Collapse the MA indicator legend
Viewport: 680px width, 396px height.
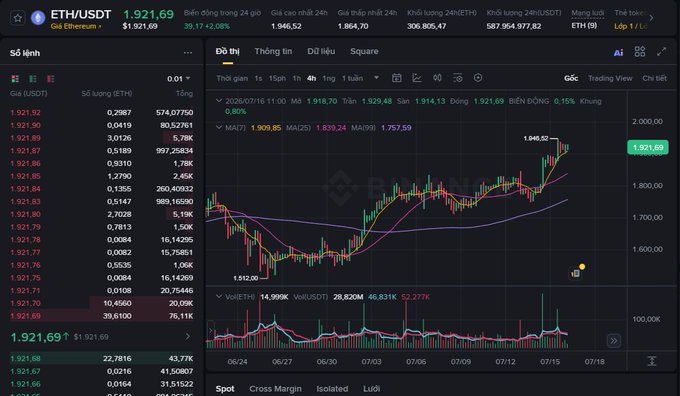[x=219, y=128]
